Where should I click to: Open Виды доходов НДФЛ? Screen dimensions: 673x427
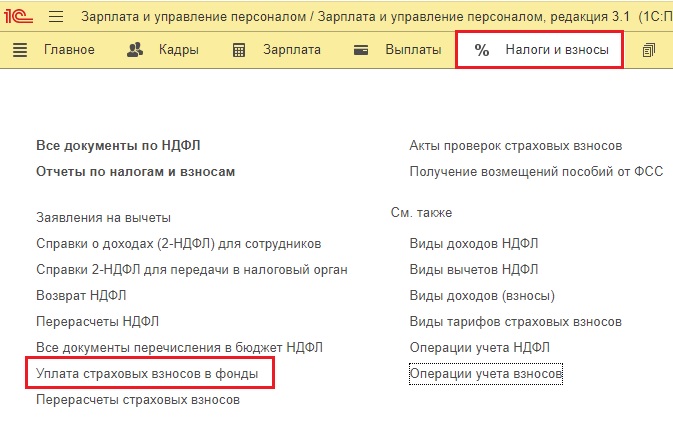coord(474,244)
